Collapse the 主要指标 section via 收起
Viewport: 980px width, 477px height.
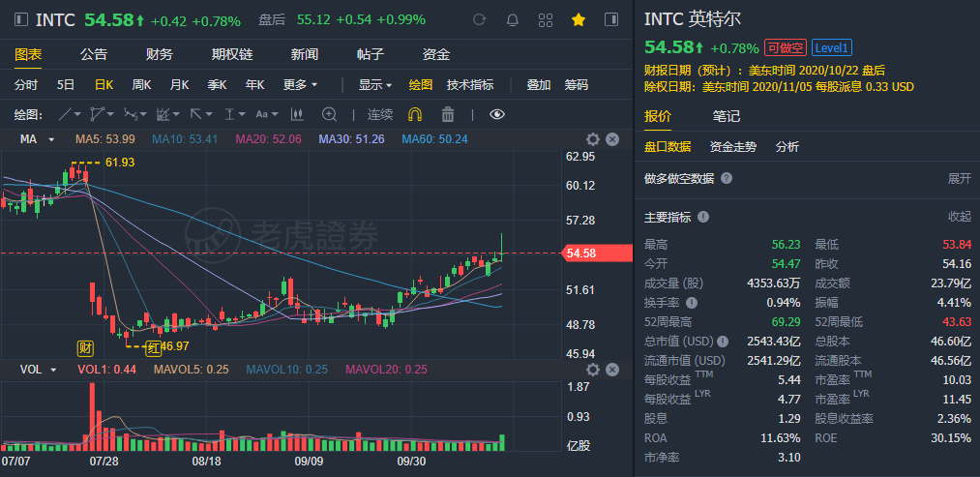[960, 217]
